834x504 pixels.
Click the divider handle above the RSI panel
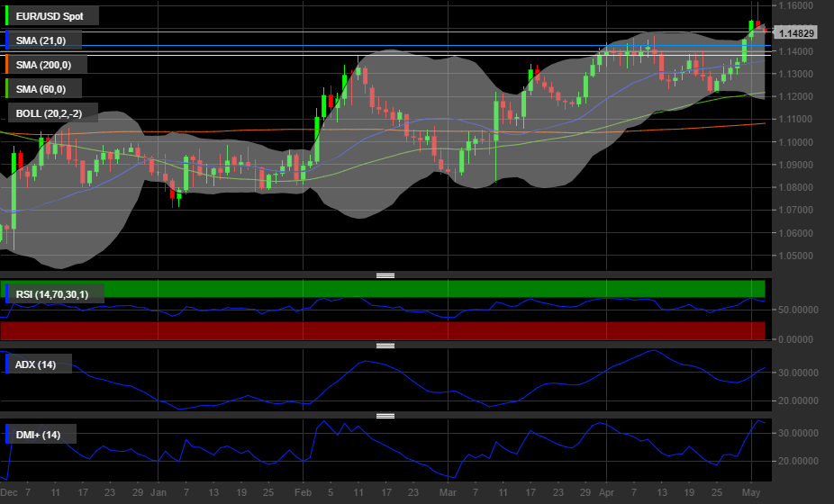click(x=385, y=274)
